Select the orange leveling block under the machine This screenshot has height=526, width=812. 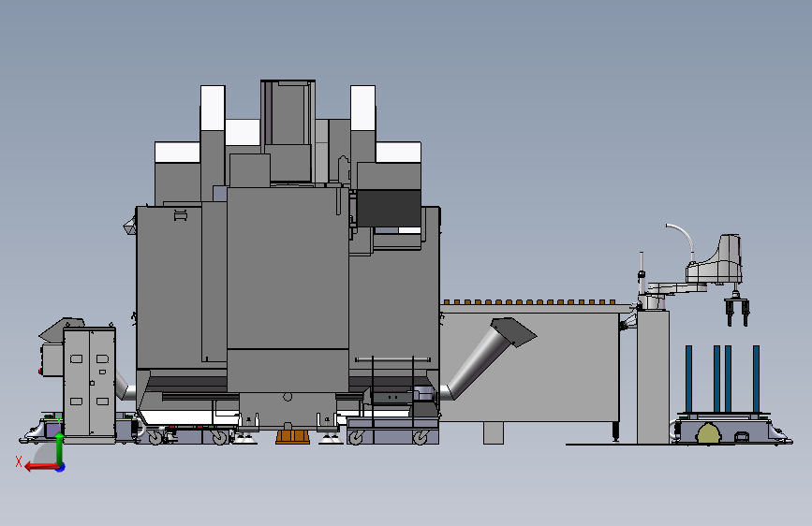[292, 436]
